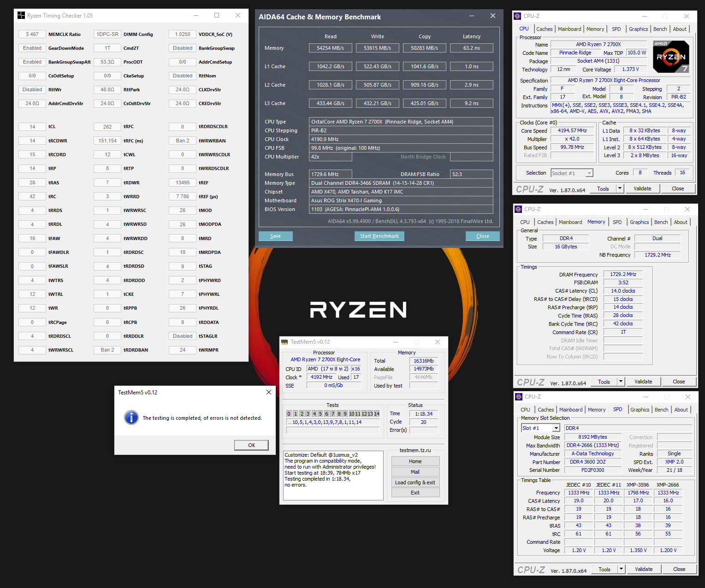Click the AIDA64 L3 Cache Copy value
Viewport: 705px width, 588px height.
pos(424,103)
